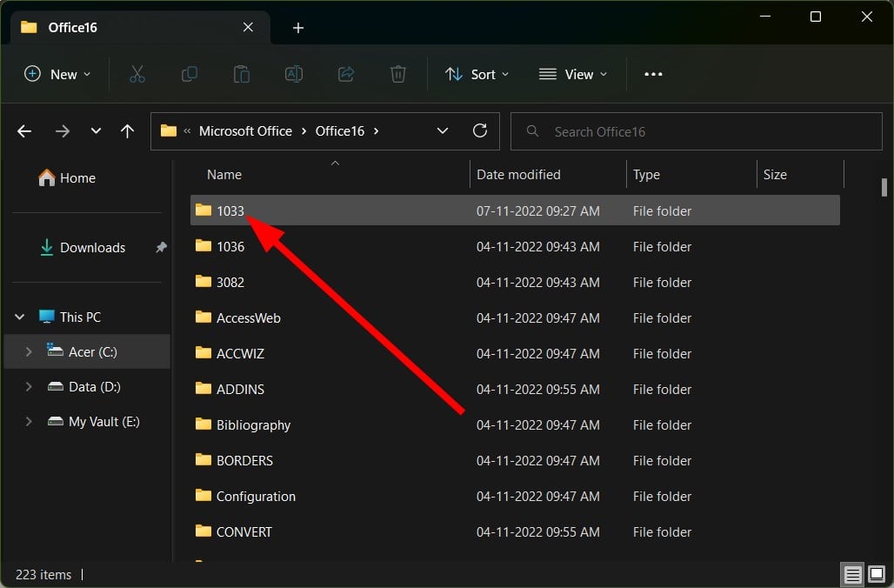This screenshot has height=588, width=894.
Task: Click the Rename icon in toolbar
Action: click(x=294, y=74)
